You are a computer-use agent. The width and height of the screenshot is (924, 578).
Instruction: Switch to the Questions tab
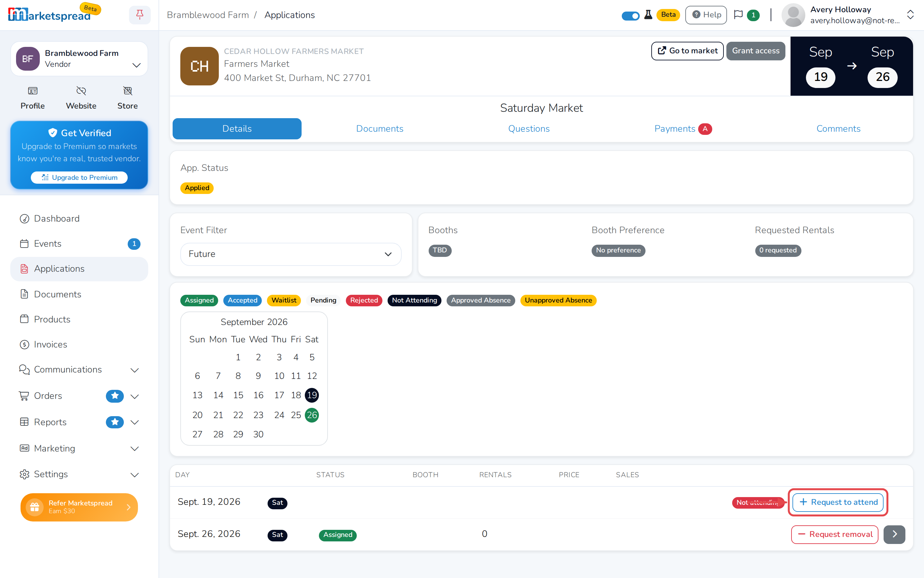(529, 129)
